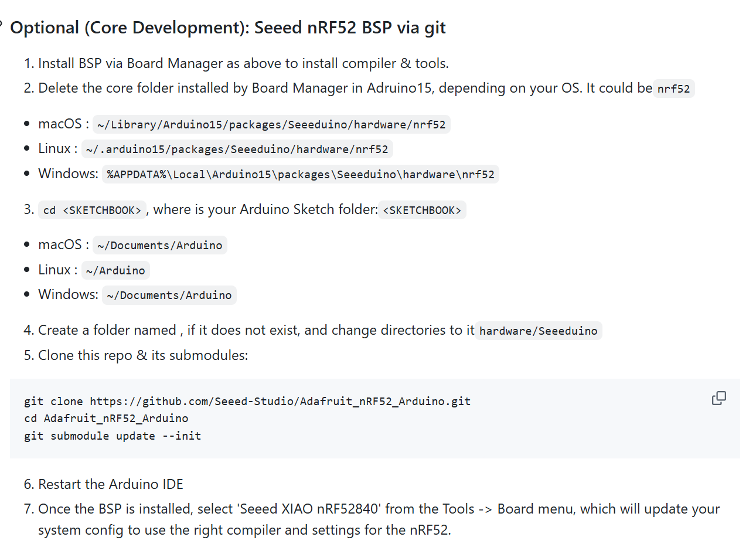
Task: Click step 1 'Install BSP via Board Manager' text
Action: [x=243, y=63]
